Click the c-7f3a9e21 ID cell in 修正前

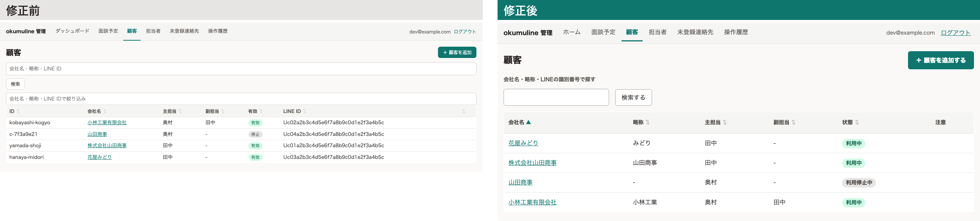pos(23,134)
